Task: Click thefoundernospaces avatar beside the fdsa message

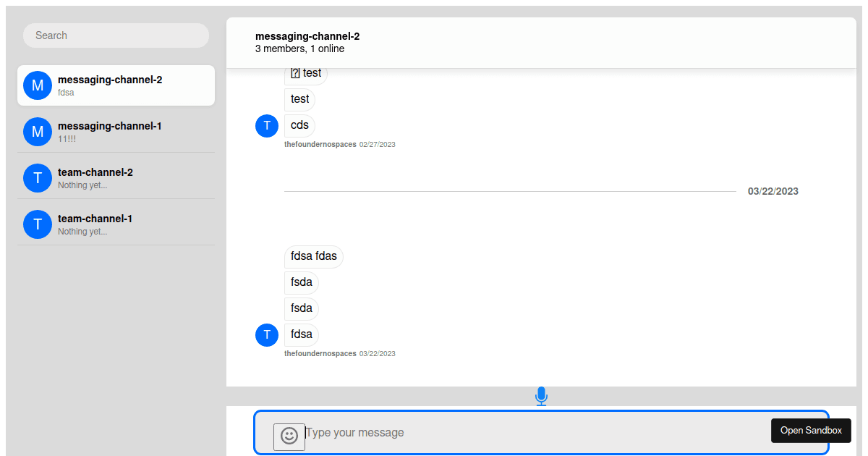Action: [x=267, y=334]
